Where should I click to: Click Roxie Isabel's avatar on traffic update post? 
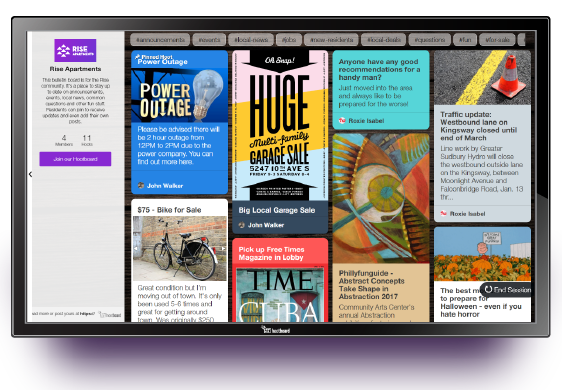pyautogui.click(x=443, y=213)
